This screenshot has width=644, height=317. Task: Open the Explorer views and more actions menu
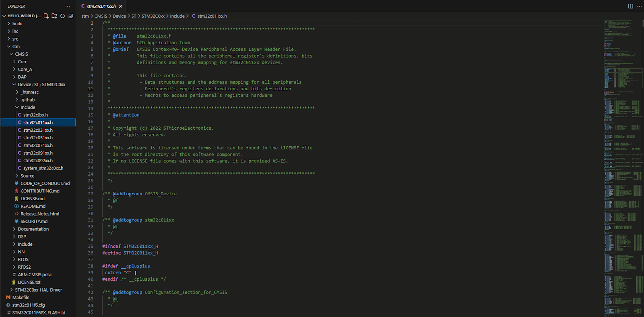coord(68,6)
